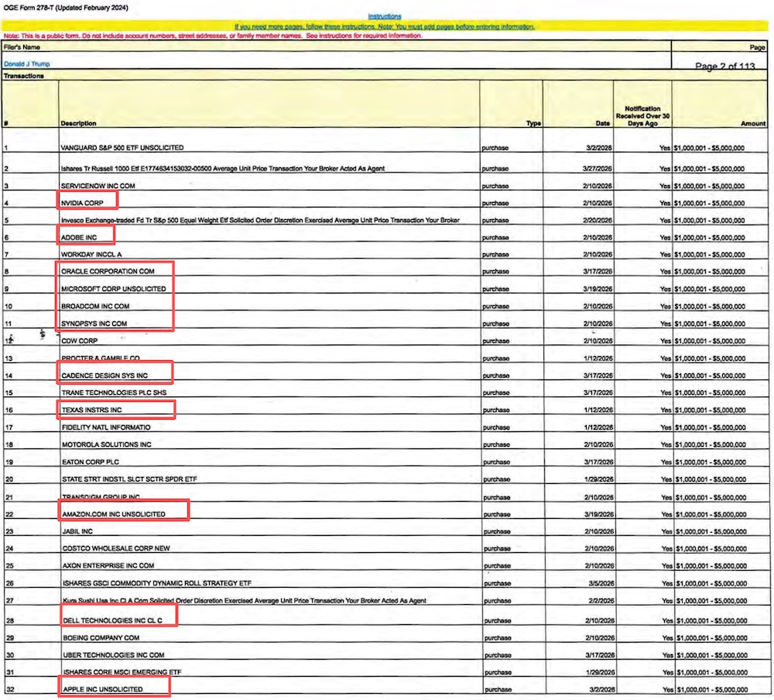
Task: Click the APPLE INC UNSOLICITED description
Action: (x=103, y=689)
